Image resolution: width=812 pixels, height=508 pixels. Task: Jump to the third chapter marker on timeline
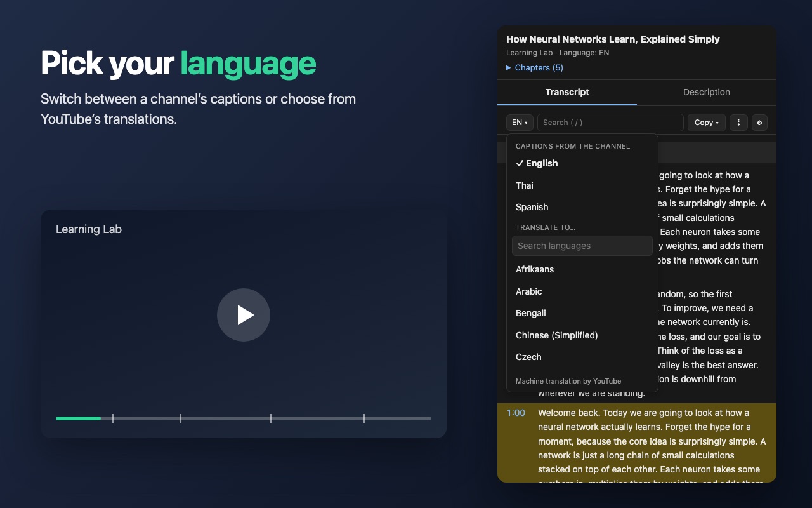(x=270, y=418)
